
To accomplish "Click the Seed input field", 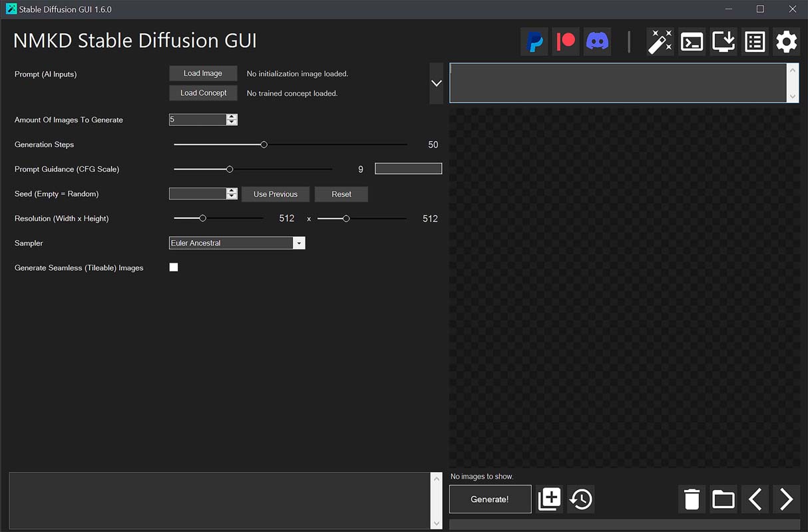I will click(198, 194).
